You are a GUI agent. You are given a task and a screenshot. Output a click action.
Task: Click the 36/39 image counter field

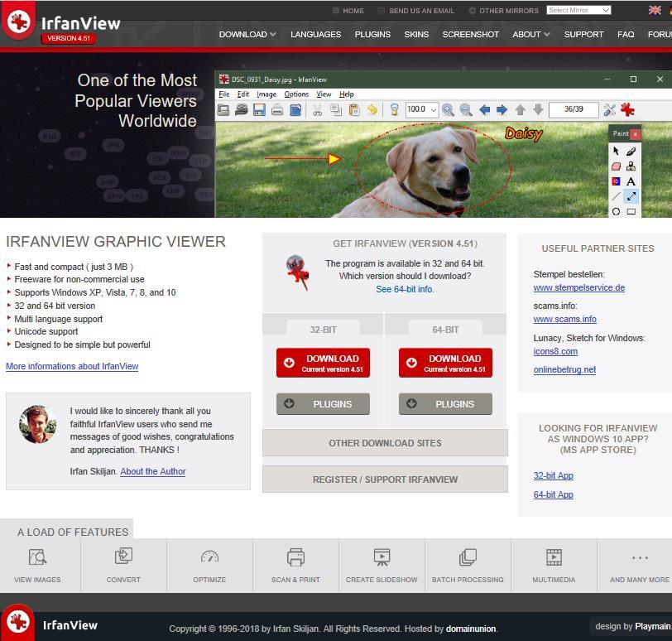(574, 110)
